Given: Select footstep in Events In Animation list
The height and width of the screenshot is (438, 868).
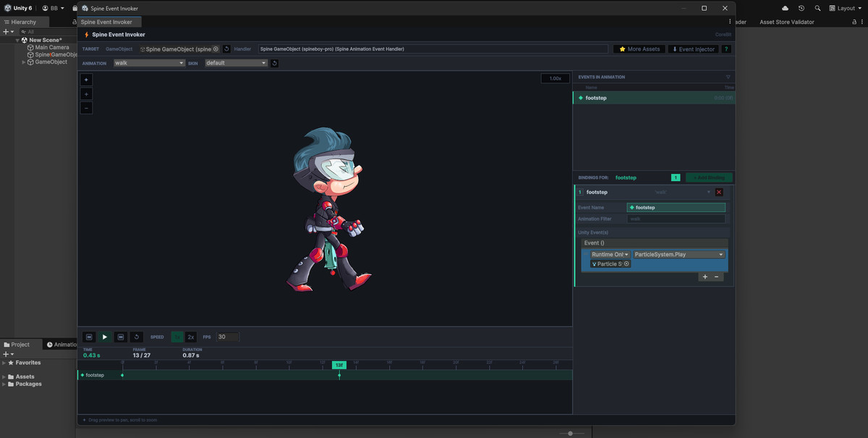Looking at the screenshot, I should tap(654, 98).
